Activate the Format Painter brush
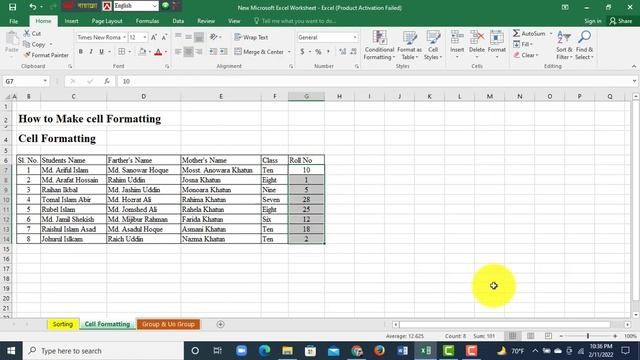This screenshot has width=640, height=360. pos(46,55)
